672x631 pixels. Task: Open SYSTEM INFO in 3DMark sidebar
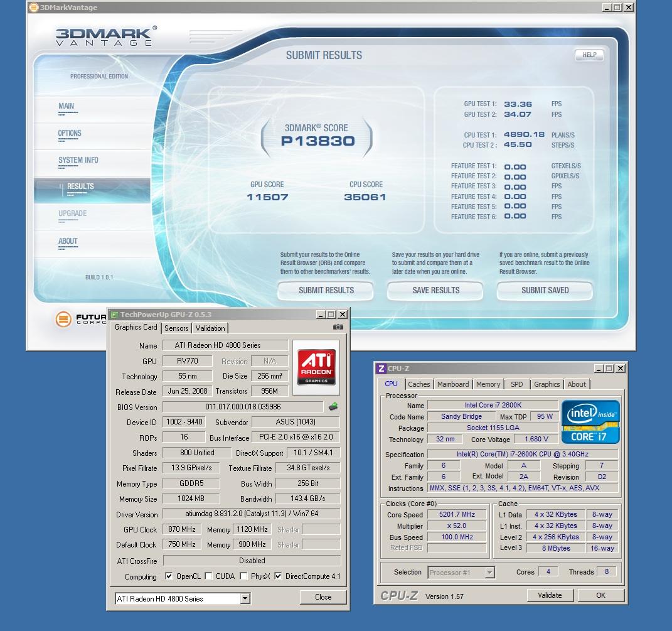click(78, 160)
